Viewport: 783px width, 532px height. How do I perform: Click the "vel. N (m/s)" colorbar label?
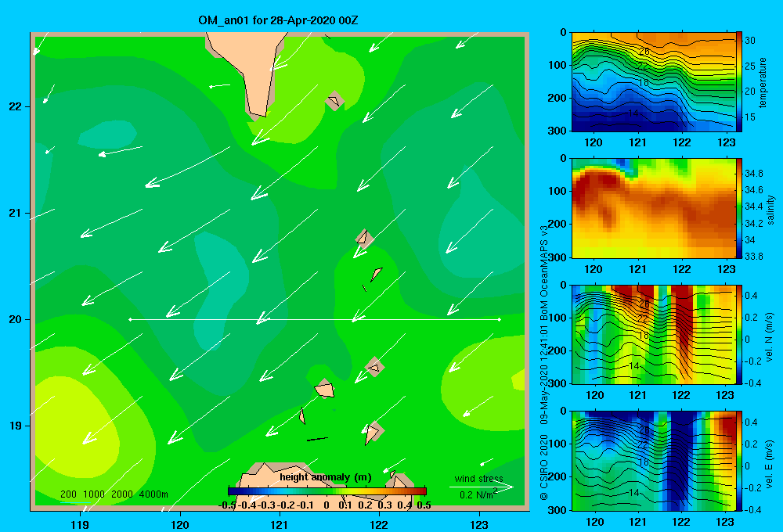(770, 337)
